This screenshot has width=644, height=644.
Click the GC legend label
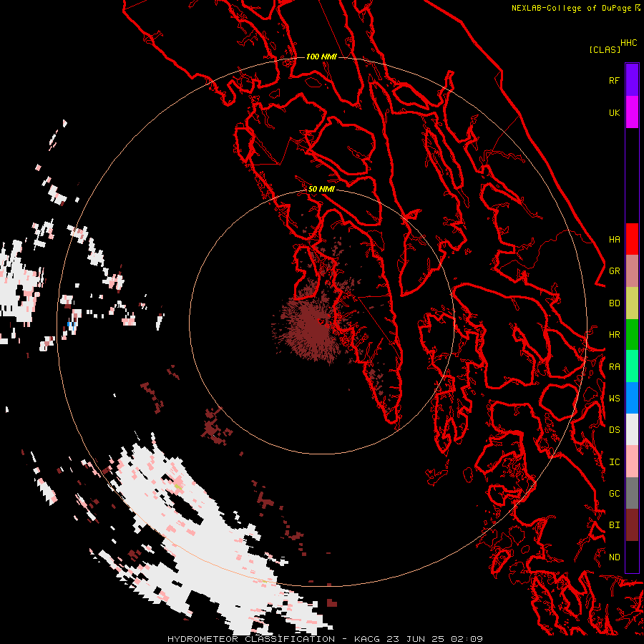click(614, 494)
